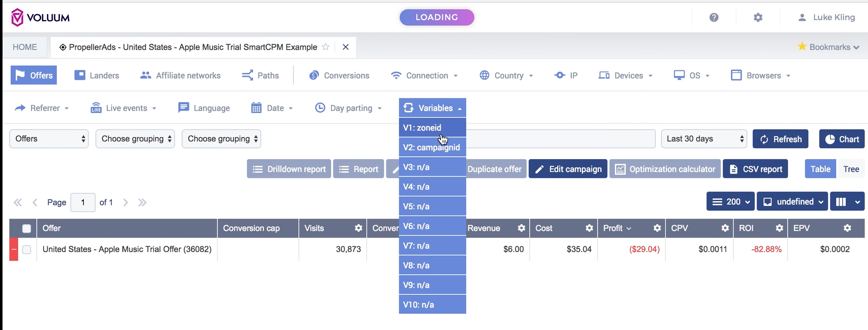Collapse the Variables dropdown menu
This screenshot has height=330, width=868.
click(432, 108)
